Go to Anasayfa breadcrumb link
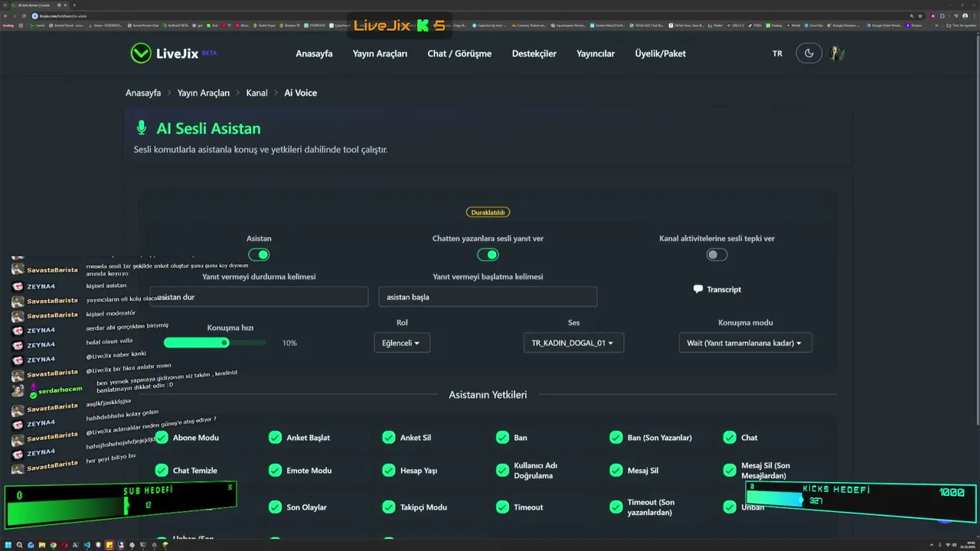The image size is (980, 551). pos(143,93)
